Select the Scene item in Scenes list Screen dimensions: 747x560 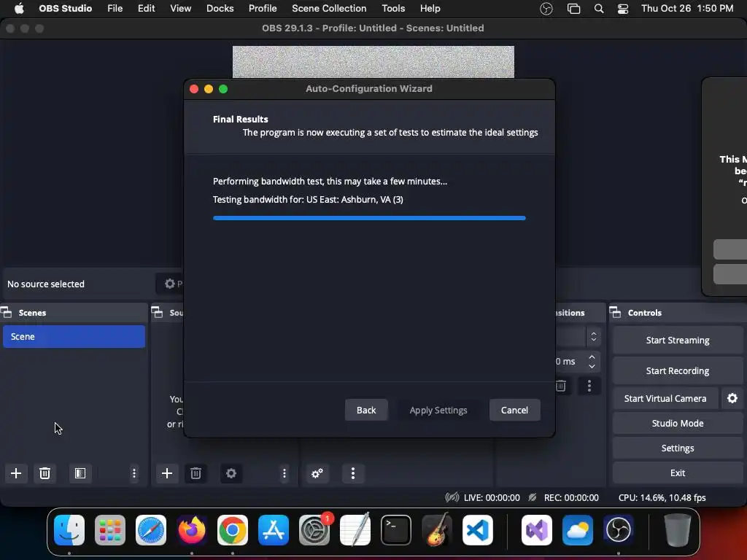[x=74, y=336]
